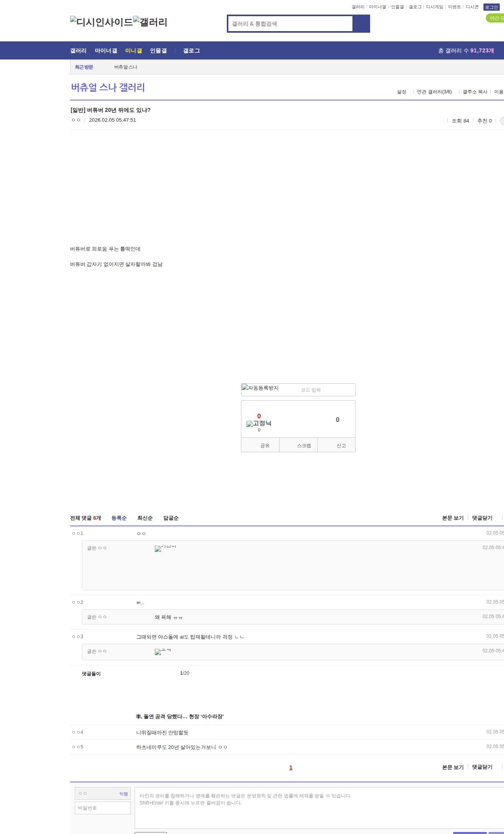Click the 갤주소 복사 link
This screenshot has width=504, height=834.
coord(475,92)
